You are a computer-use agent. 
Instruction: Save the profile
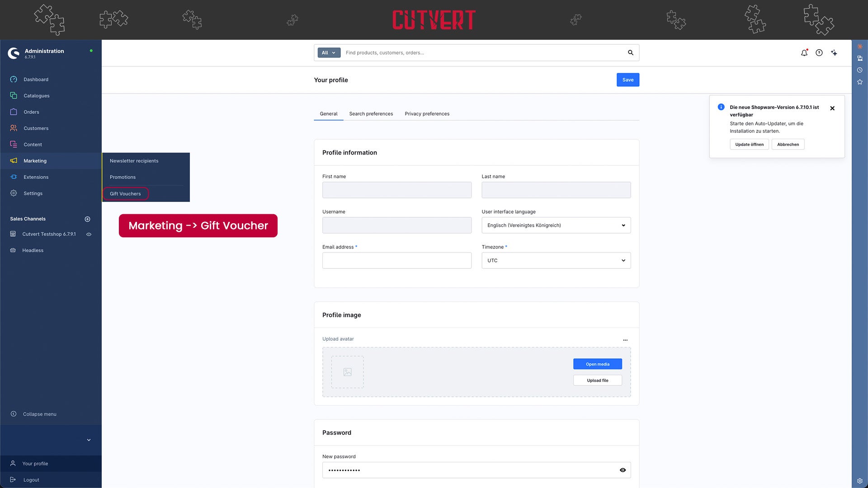coord(628,80)
